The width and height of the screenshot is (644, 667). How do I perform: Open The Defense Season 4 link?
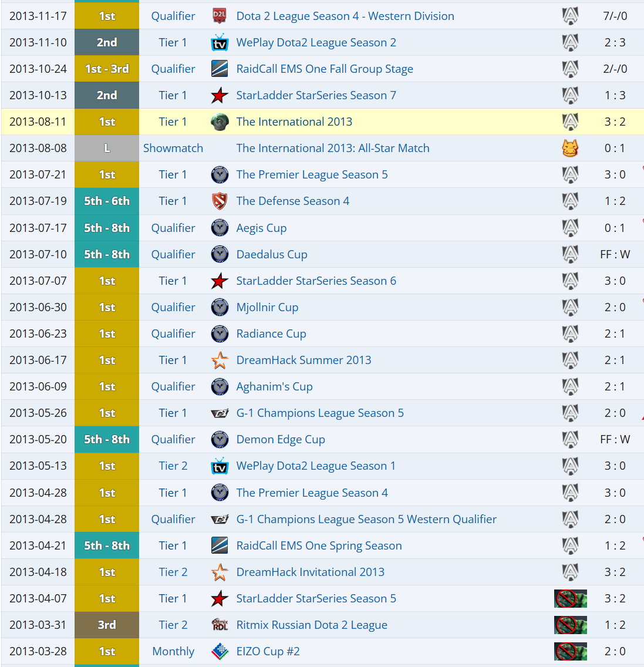[293, 201]
